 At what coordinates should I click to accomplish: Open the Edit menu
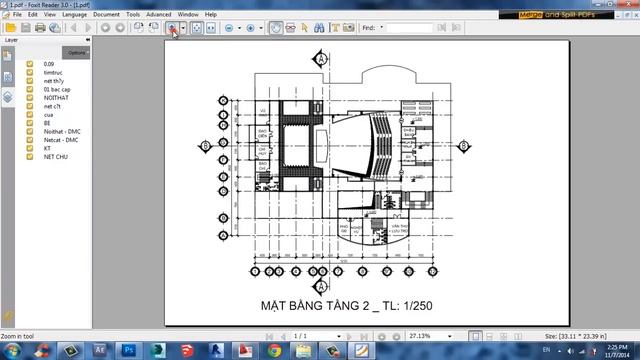tap(33, 14)
